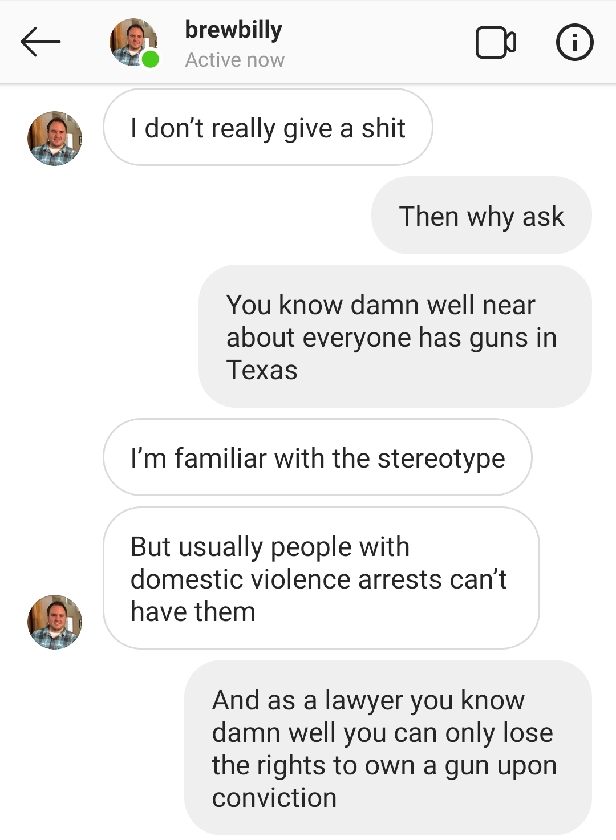Tap avatar beside 'I don't really give a shit'
616x840 pixels.
pos(55,139)
